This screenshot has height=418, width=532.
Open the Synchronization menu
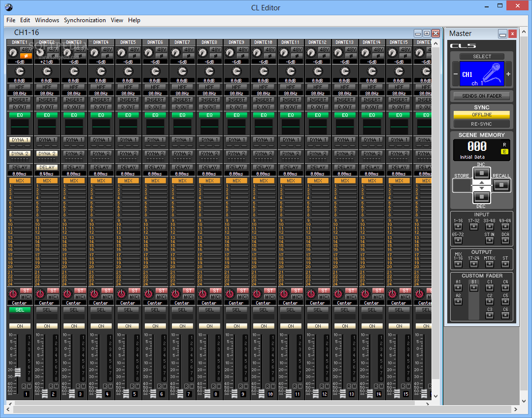click(85, 20)
